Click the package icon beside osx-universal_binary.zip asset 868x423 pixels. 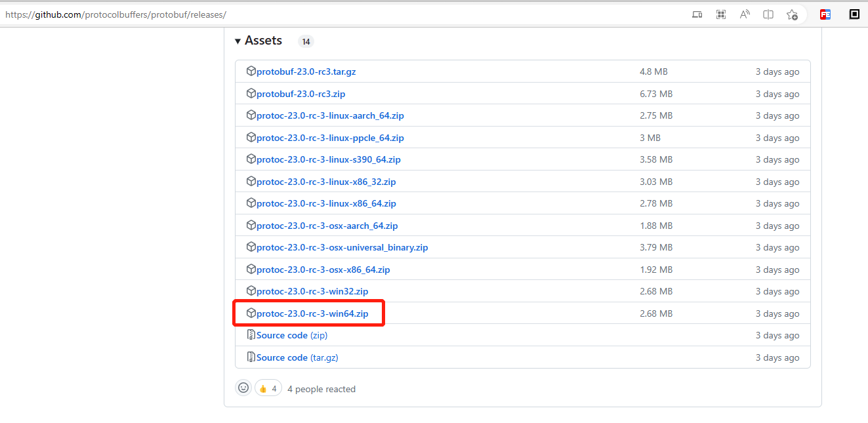pos(251,247)
